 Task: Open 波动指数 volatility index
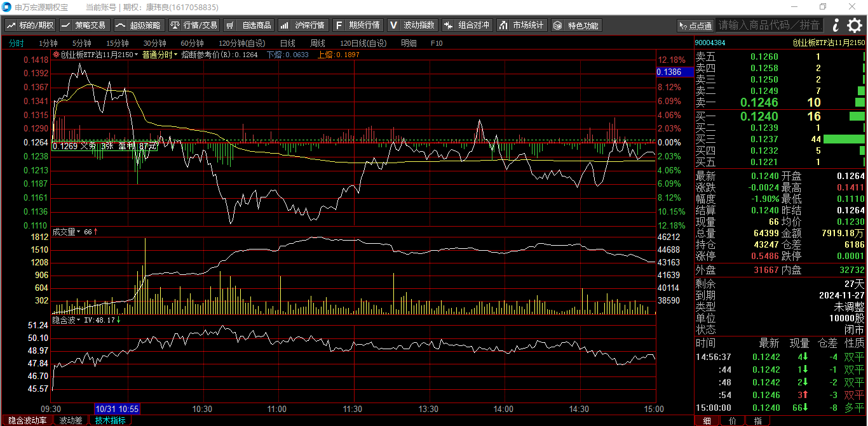(x=412, y=25)
